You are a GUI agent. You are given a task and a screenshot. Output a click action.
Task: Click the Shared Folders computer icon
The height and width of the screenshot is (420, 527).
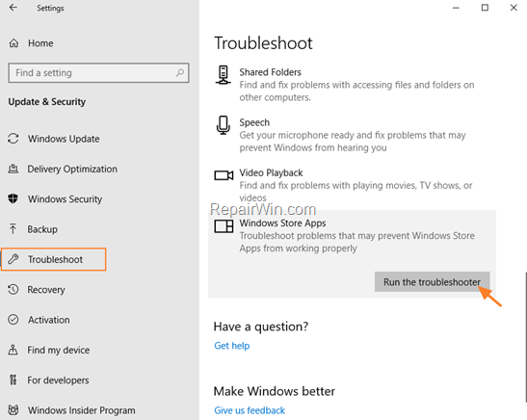coord(224,74)
